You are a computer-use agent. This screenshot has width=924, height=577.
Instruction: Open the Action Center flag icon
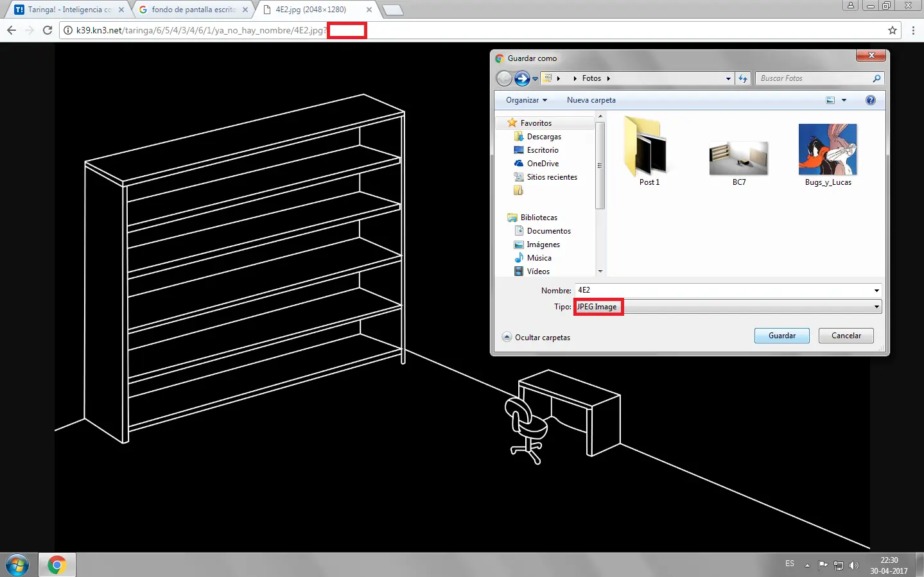pos(823,565)
